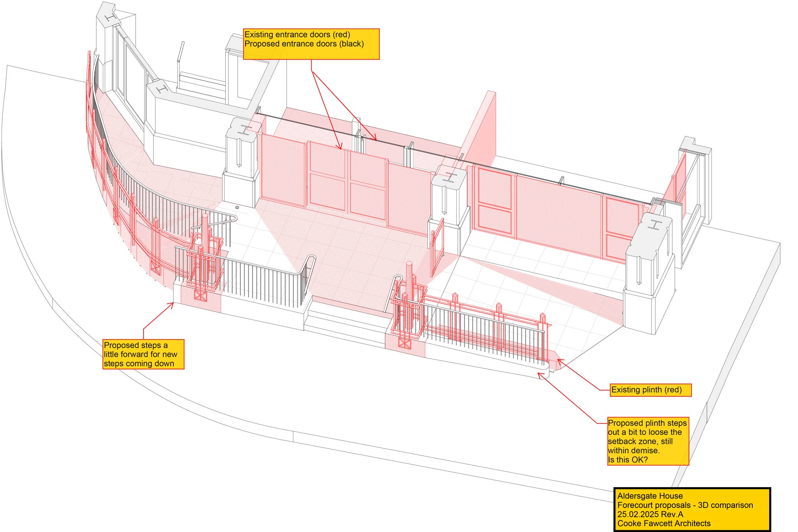Click the red crossed box at right gate post base
The image size is (798, 532).
click(404, 344)
